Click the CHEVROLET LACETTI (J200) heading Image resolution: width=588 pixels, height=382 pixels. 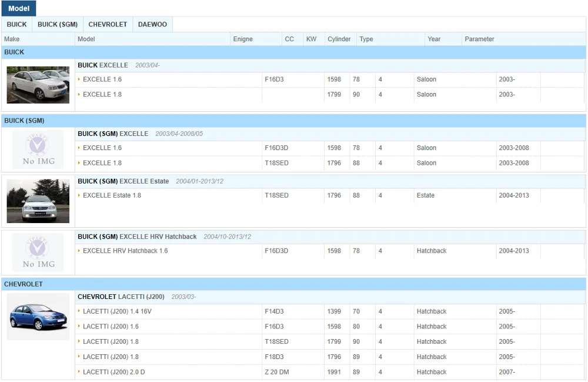click(x=121, y=297)
